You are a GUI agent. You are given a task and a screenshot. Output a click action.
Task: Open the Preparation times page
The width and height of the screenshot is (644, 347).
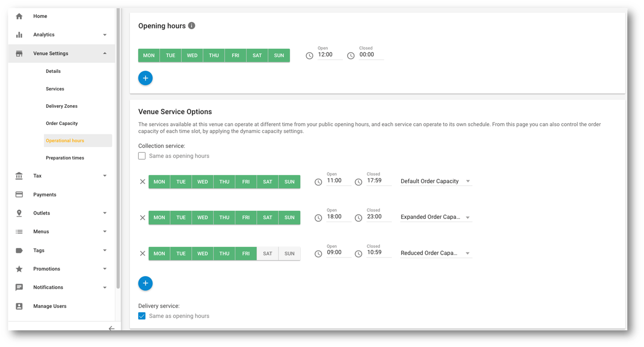point(65,158)
